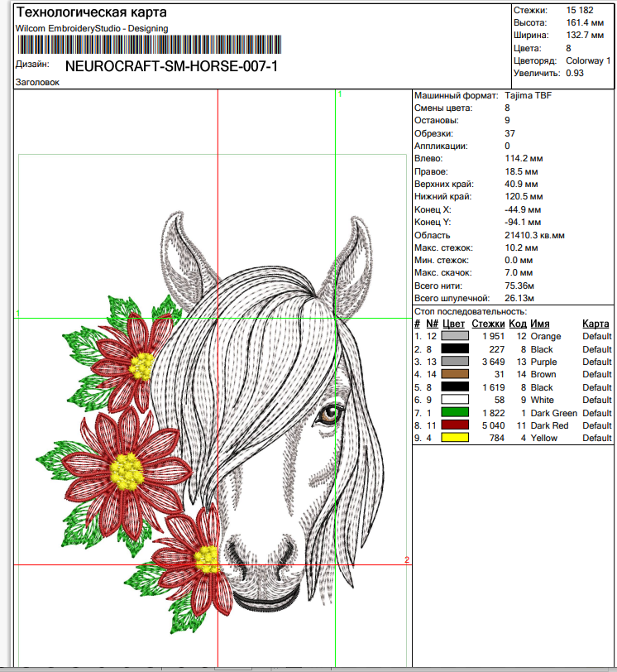Click the Dark Green thread color swatch

tap(455, 412)
